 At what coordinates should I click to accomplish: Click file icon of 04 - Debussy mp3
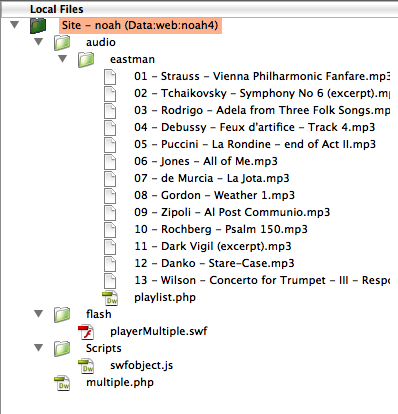(x=110, y=128)
